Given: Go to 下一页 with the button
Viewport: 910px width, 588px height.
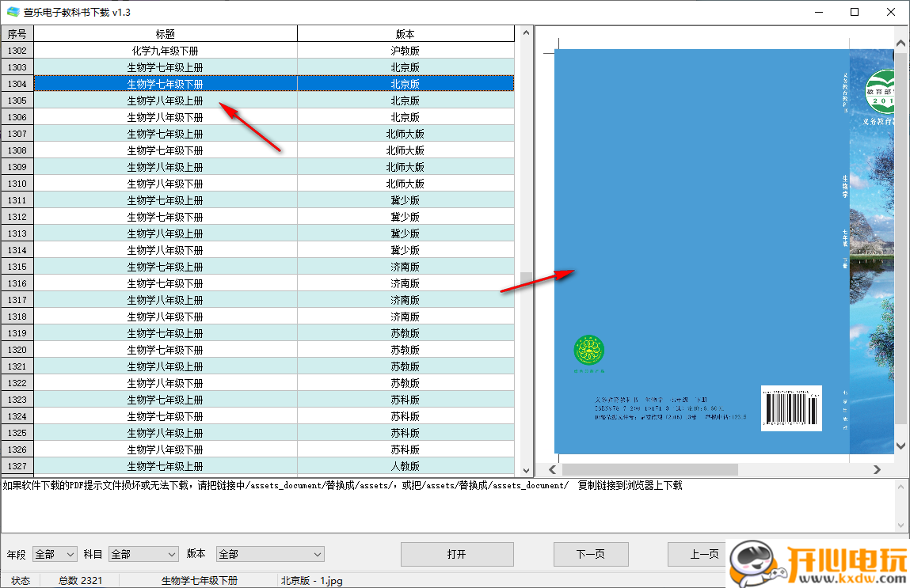Looking at the screenshot, I should click(590, 554).
